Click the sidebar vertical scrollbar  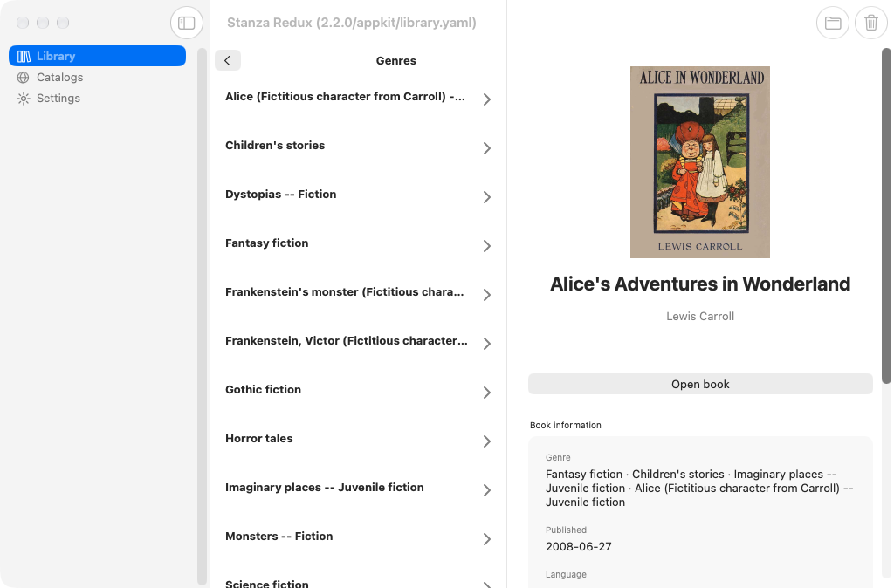point(202,316)
